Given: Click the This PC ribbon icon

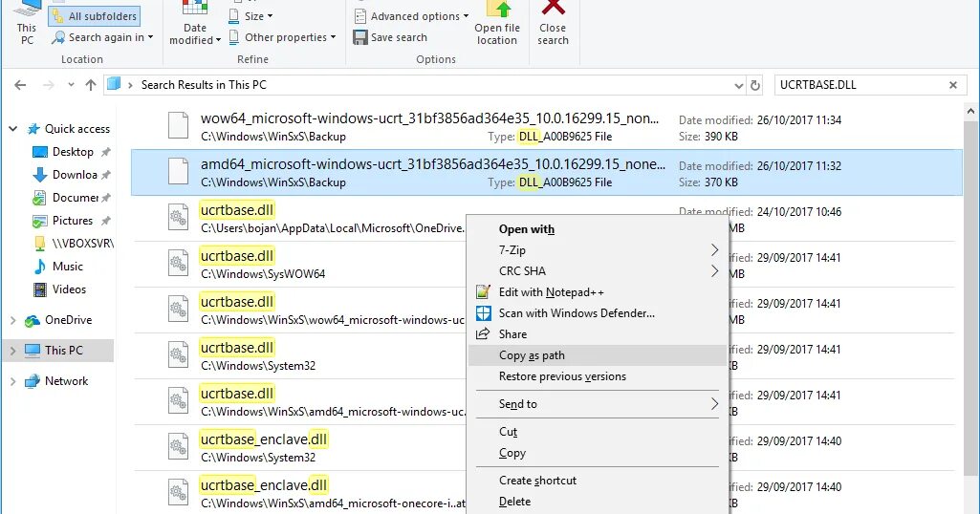Looking at the screenshot, I should click(x=27, y=23).
